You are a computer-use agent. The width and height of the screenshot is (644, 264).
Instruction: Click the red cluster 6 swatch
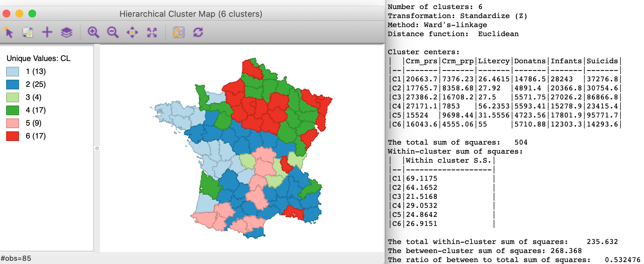(x=13, y=136)
